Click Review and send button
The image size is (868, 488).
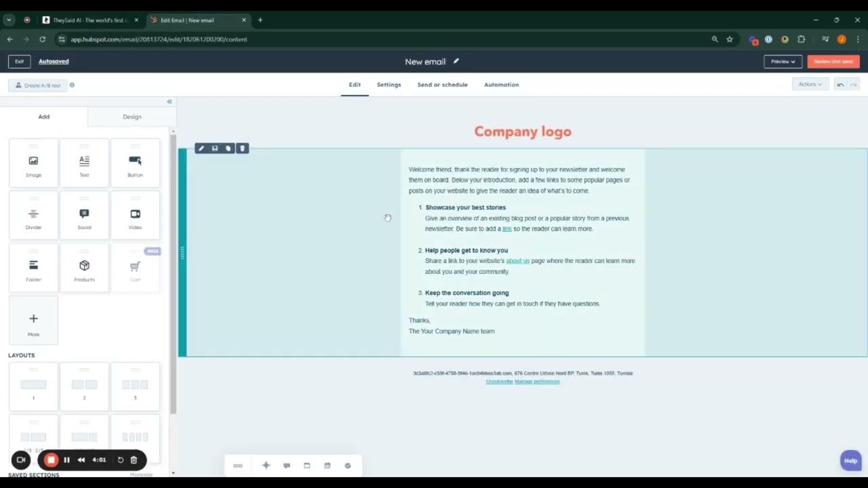click(x=833, y=62)
